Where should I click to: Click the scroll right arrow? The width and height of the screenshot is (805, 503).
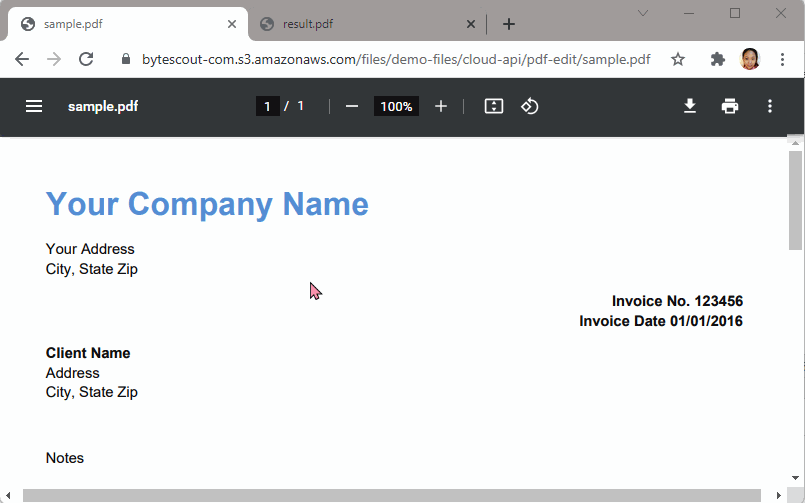tap(779, 495)
